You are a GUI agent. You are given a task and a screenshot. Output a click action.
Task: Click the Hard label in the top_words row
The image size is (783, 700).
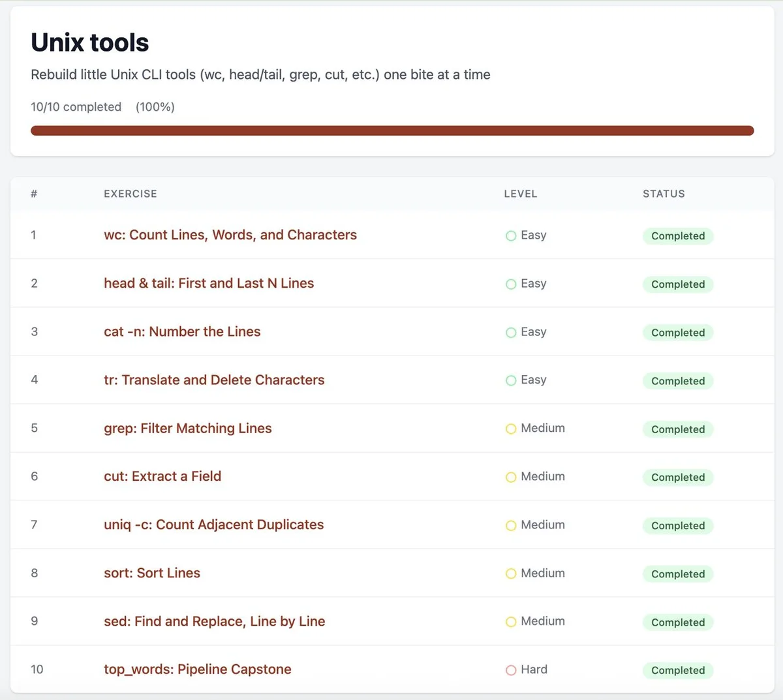point(534,669)
